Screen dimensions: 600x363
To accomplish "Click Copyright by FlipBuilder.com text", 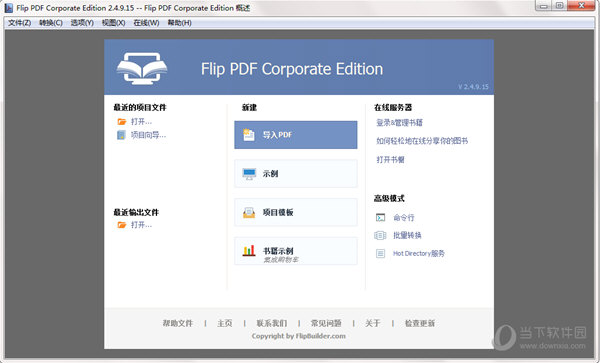I will coord(298,336).
